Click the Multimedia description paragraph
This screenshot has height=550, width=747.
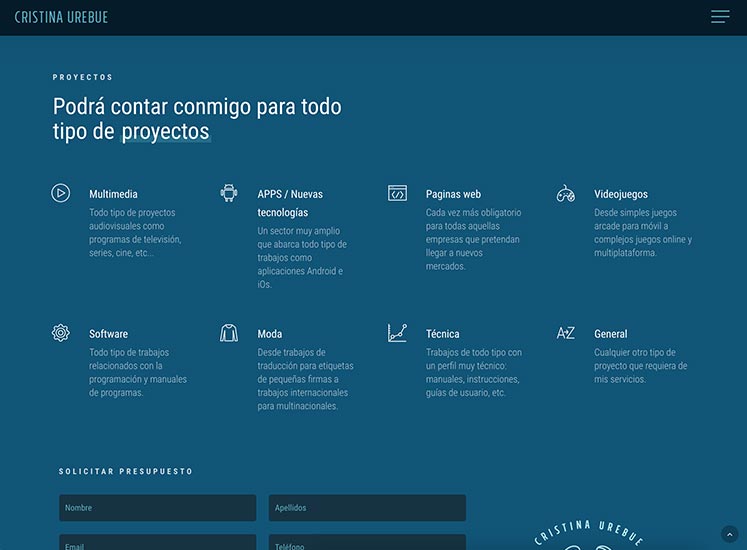coord(135,233)
